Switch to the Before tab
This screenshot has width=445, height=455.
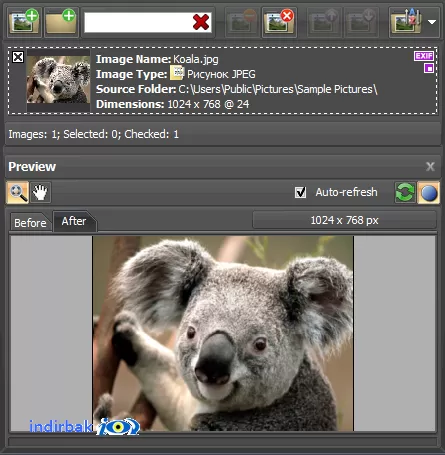pyautogui.click(x=30, y=223)
